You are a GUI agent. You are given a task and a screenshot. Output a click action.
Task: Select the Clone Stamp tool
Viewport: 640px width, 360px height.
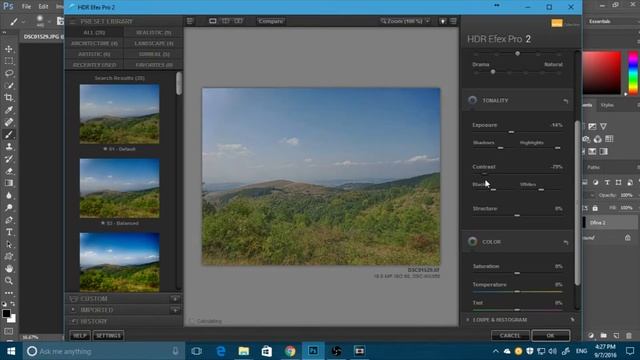click(9, 147)
